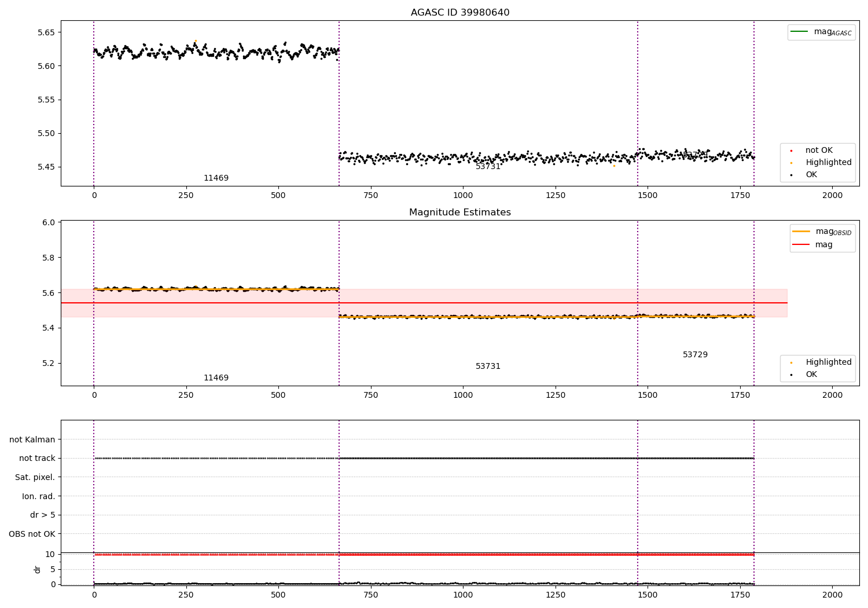Click the 'not track' axis label

tap(37, 459)
